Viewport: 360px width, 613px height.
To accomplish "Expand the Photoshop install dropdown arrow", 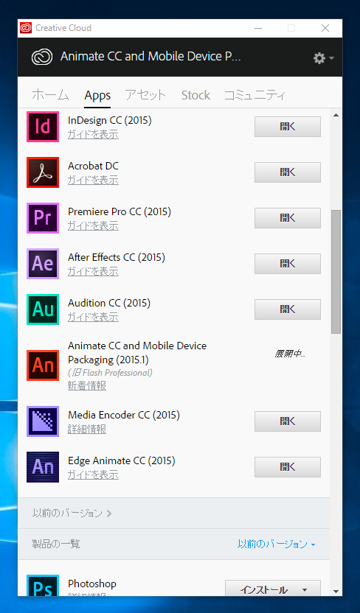I will (x=304, y=590).
